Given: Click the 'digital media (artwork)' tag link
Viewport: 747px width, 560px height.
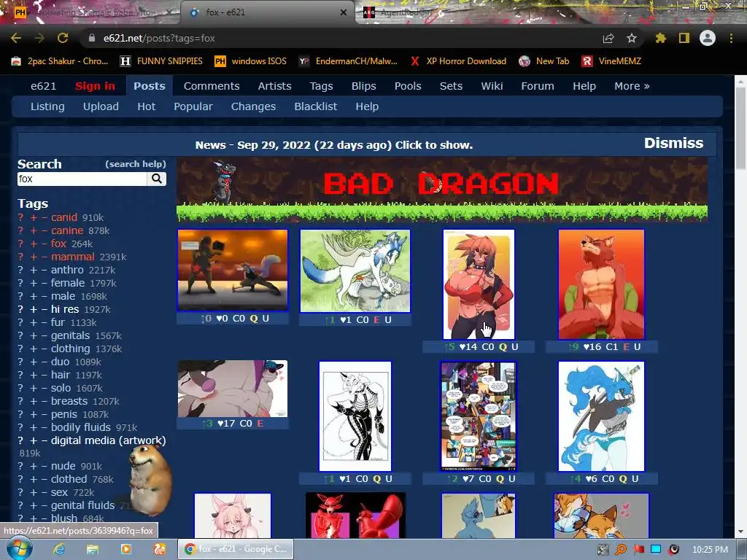Looking at the screenshot, I should tap(108, 440).
